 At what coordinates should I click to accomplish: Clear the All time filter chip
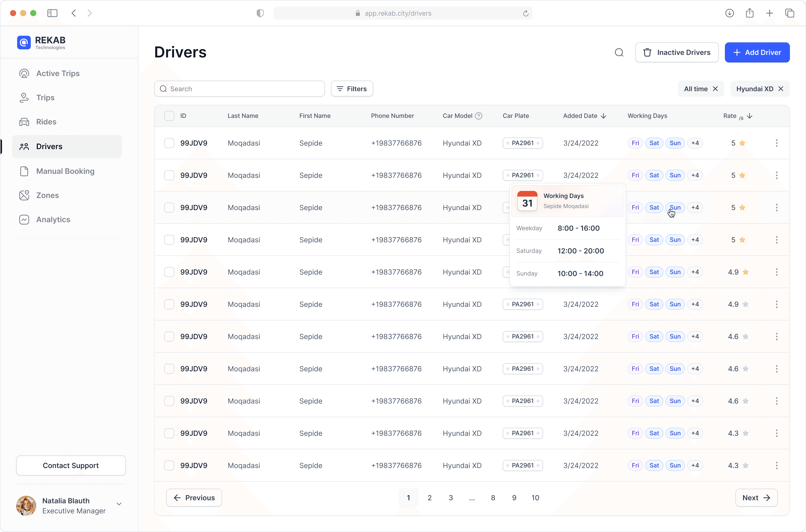pos(715,89)
